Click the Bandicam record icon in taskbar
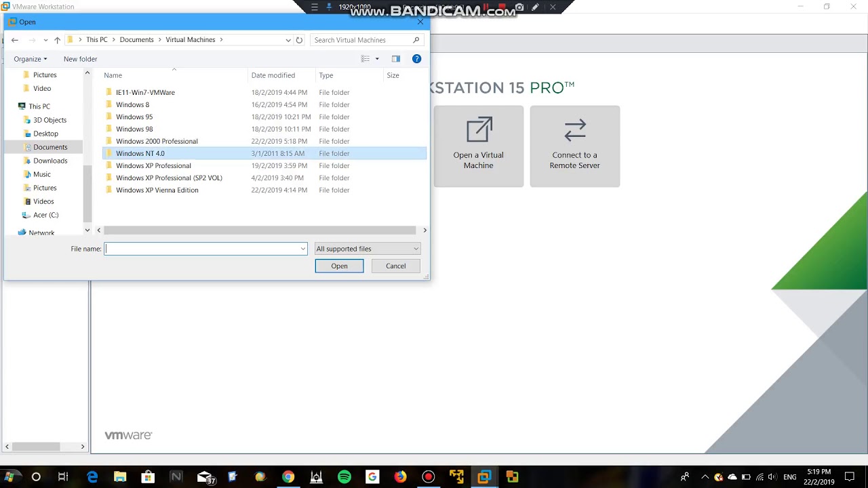 point(428,477)
